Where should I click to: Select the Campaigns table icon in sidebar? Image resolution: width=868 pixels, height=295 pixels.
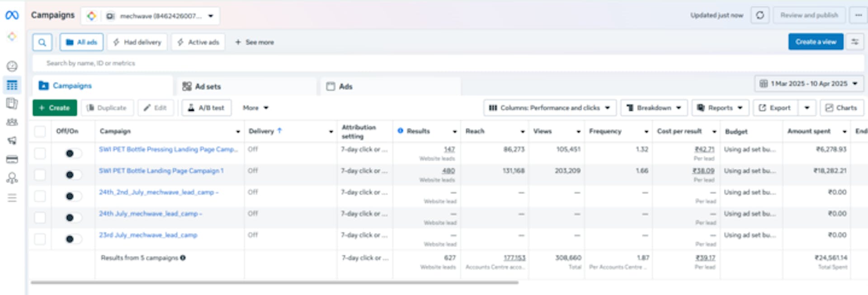click(12, 85)
